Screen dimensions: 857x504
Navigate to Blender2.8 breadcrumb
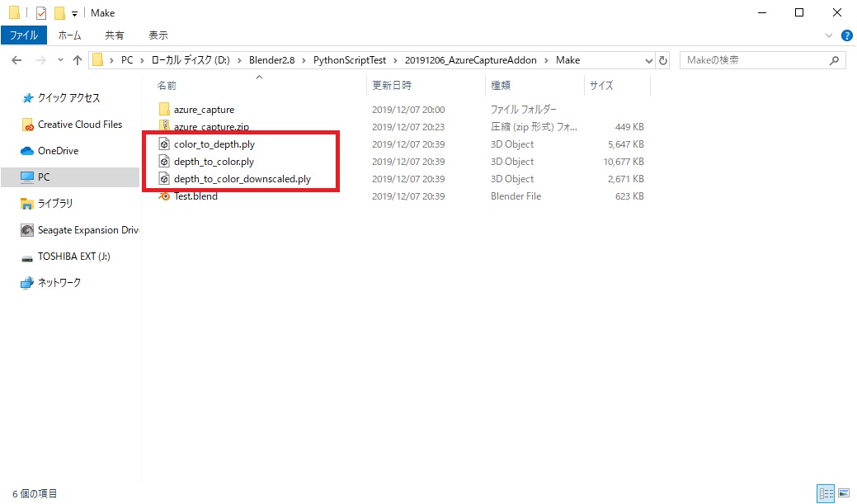[271, 60]
